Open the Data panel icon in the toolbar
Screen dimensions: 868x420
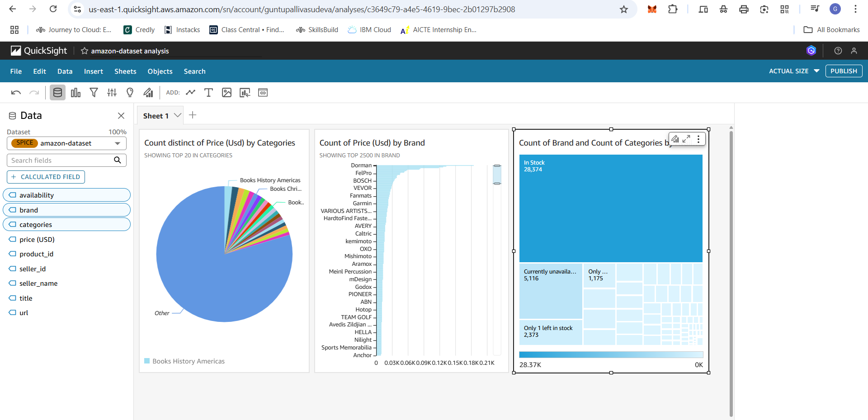tap(57, 92)
